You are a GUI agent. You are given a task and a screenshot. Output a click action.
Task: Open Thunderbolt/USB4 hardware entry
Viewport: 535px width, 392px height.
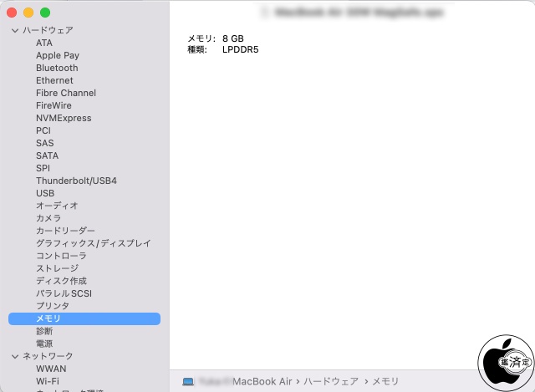click(76, 181)
